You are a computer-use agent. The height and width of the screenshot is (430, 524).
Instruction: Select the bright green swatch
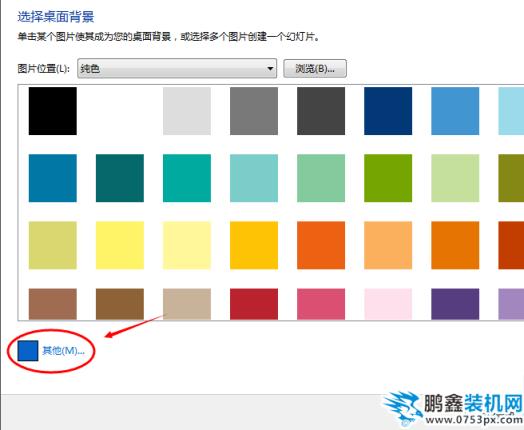coord(388,178)
